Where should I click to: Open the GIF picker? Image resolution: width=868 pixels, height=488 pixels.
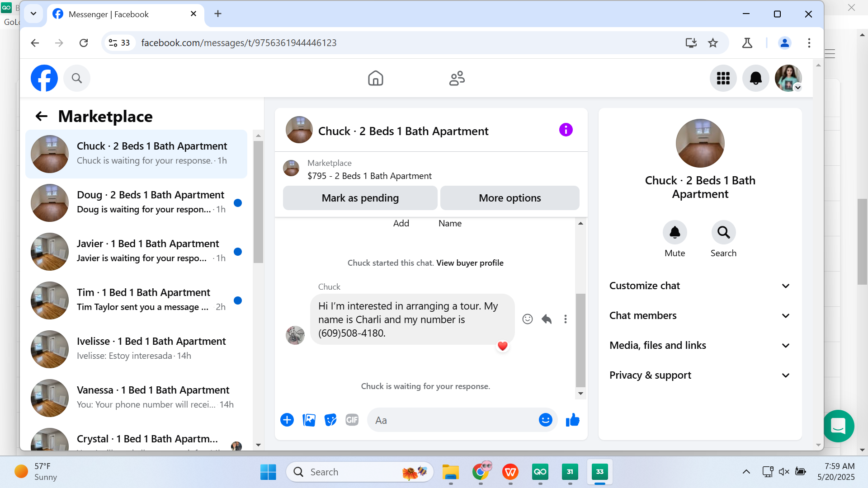[352, 420]
